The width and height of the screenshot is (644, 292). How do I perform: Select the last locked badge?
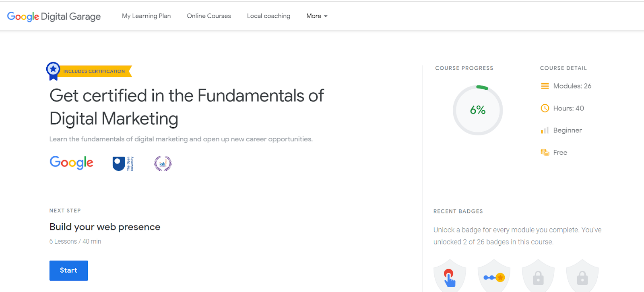click(x=582, y=276)
